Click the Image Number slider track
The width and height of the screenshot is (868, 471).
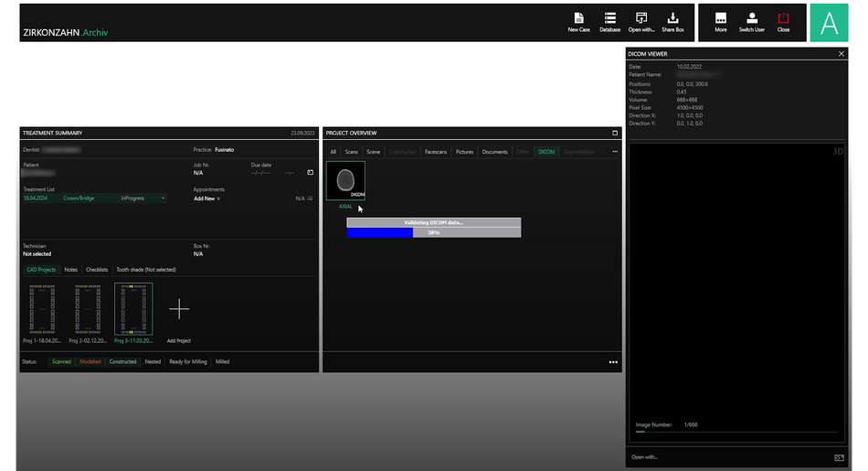pos(736,432)
